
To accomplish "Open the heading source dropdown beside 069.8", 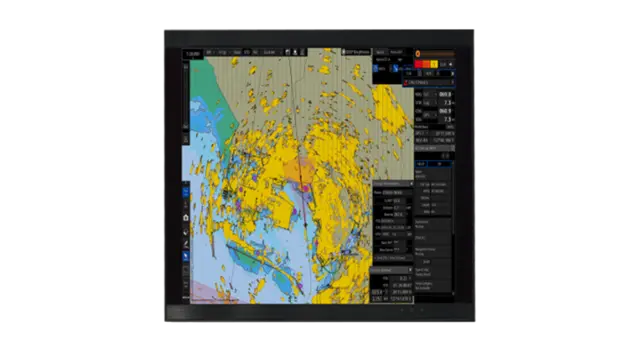I will point(430,94).
